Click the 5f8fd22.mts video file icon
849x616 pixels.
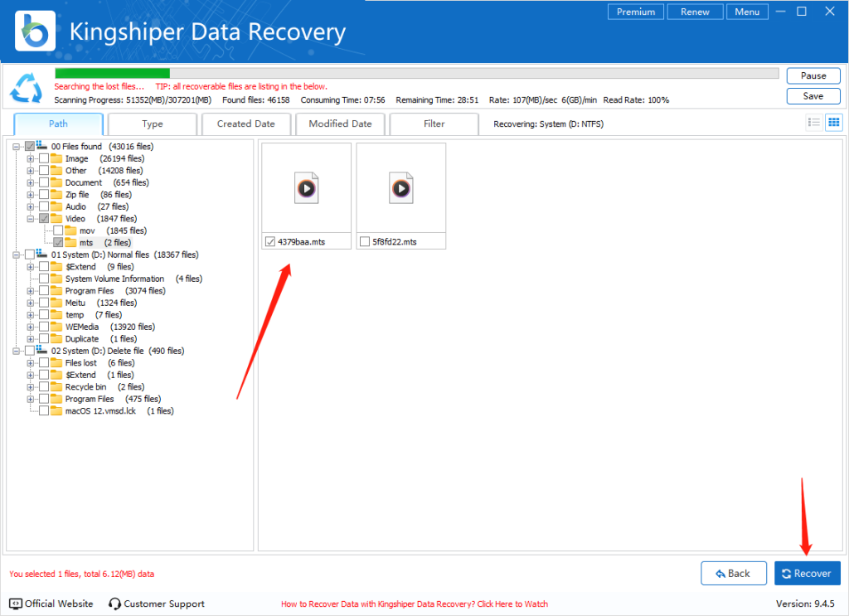click(x=401, y=188)
